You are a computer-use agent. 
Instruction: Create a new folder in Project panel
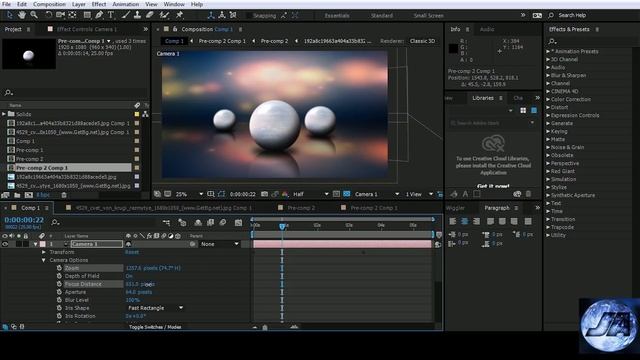[17, 195]
